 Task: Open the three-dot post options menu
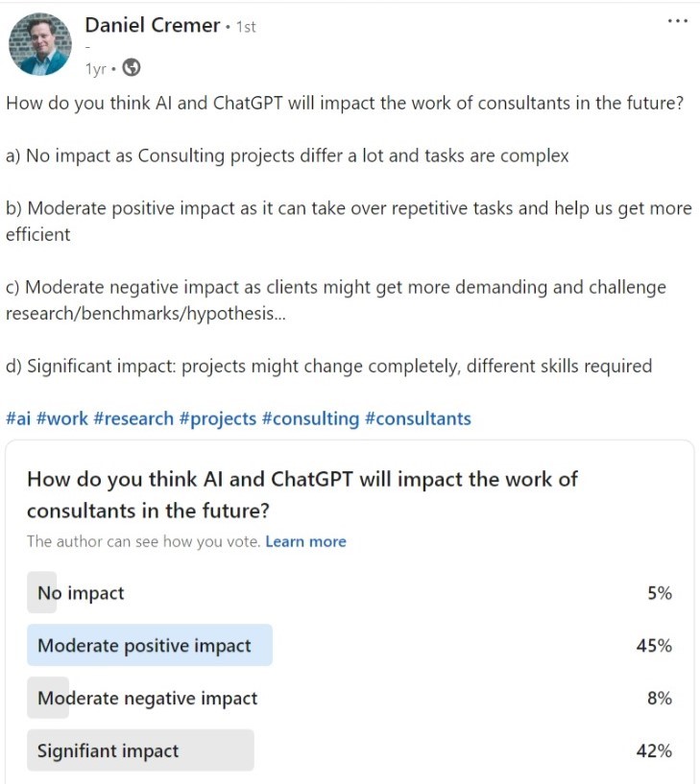pos(678,21)
